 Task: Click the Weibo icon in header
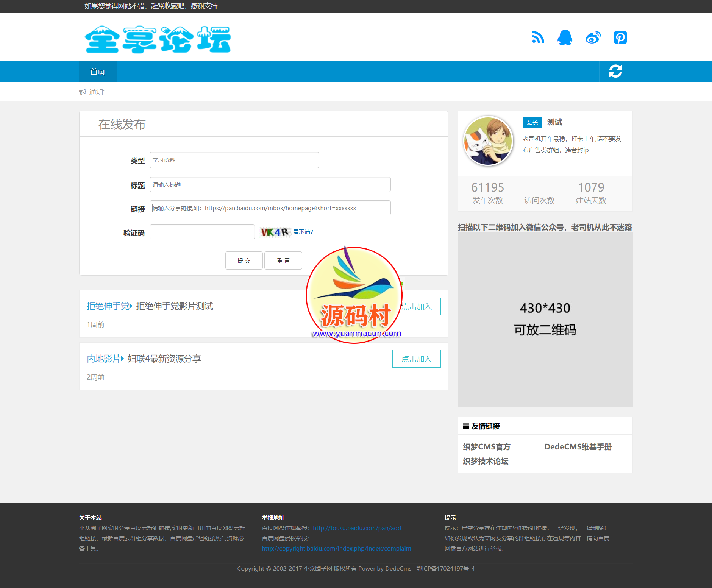click(x=593, y=37)
